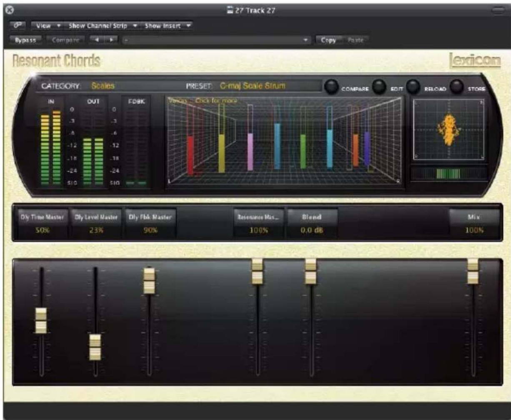The width and height of the screenshot is (511, 420).
Task: Click the correlation meter below the scope
Action: point(448,174)
